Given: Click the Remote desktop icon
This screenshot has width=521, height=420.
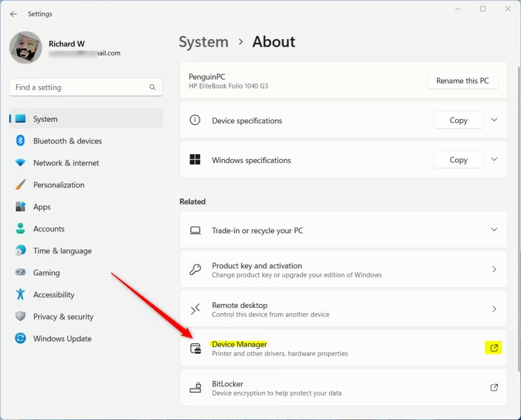Looking at the screenshot, I should pyautogui.click(x=195, y=309).
